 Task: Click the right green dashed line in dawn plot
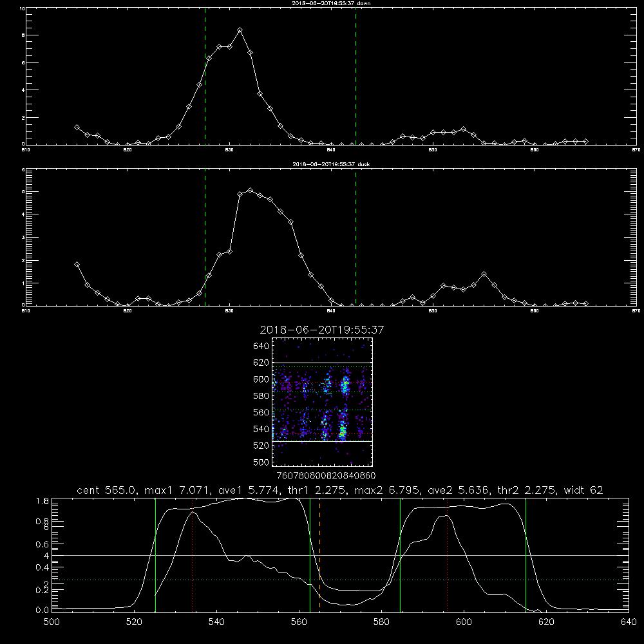pos(355,76)
